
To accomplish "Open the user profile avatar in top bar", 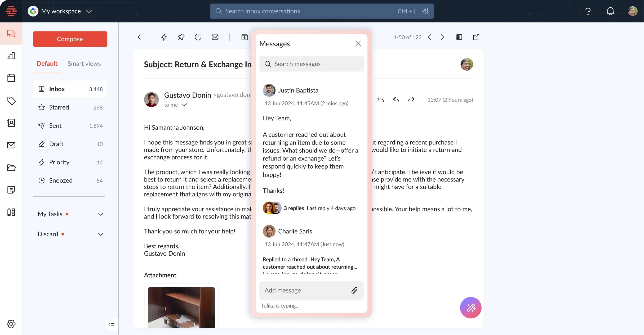I will click(633, 11).
